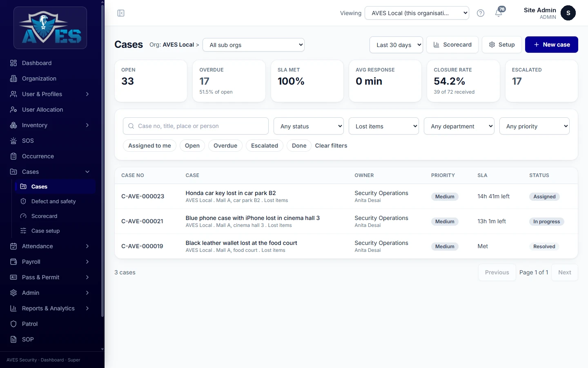Click the SOS siren icon
This screenshot has height=368, width=588.
click(x=13, y=141)
